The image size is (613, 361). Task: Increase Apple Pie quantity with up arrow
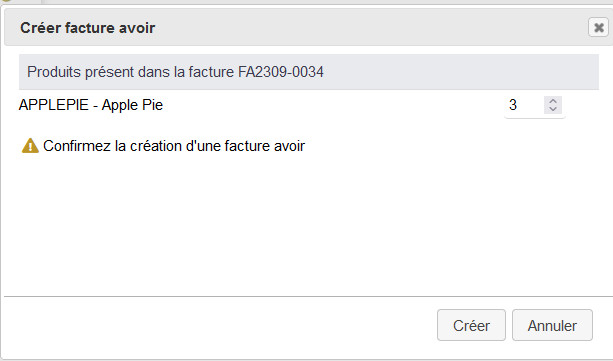[x=553, y=101]
